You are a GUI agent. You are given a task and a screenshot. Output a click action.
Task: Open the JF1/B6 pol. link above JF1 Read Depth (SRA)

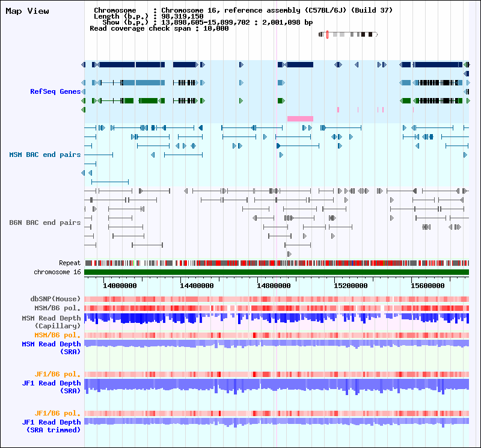(57, 374)
